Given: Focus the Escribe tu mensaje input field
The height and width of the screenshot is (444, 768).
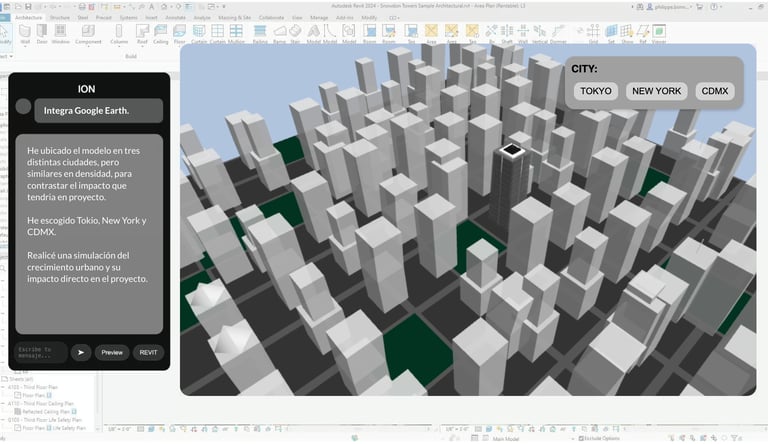Looking at the screenshot, I should click(41, 352).
